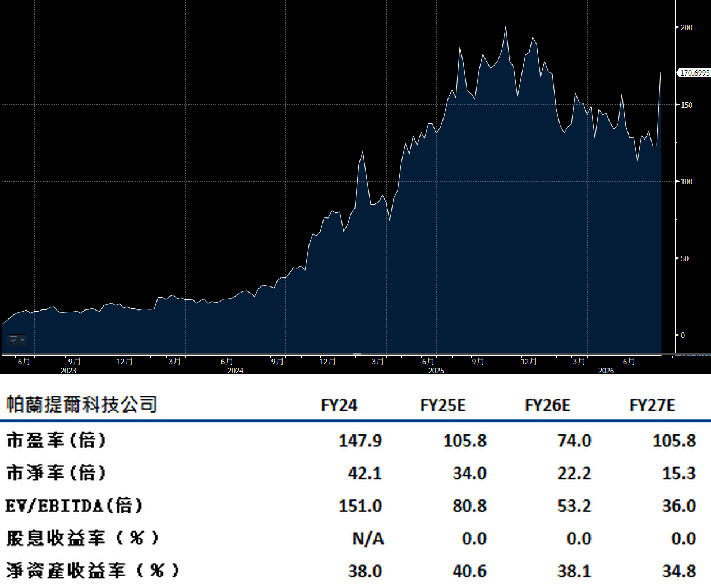Click the 36.0 EV/EBITDA value
The width and height of the screenshot is (711, 588).
[679, 506]
